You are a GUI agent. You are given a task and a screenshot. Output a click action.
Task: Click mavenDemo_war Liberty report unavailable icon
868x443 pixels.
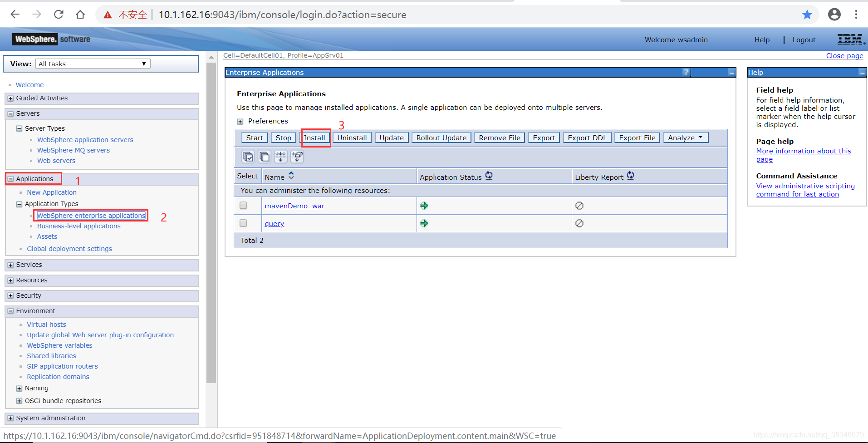click(x=579, y=206)
